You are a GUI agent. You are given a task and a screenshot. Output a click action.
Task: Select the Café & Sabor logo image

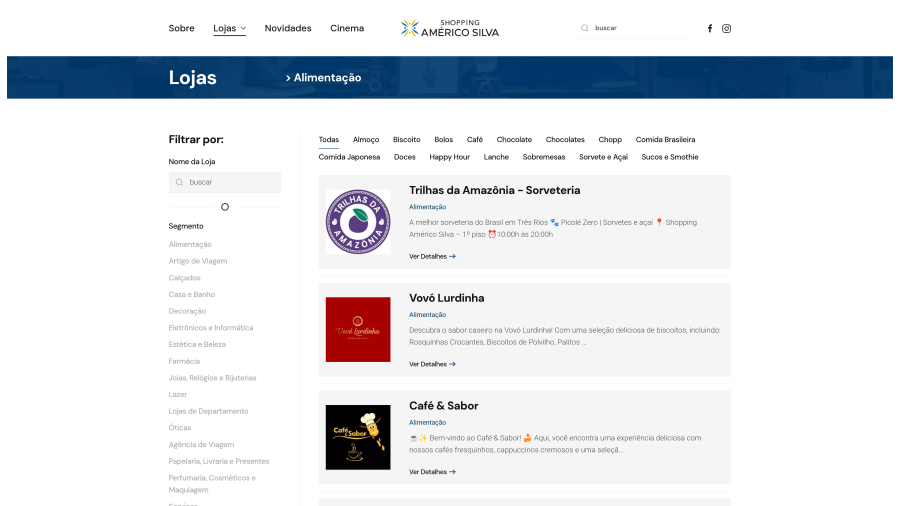click(x=358, y=437)
